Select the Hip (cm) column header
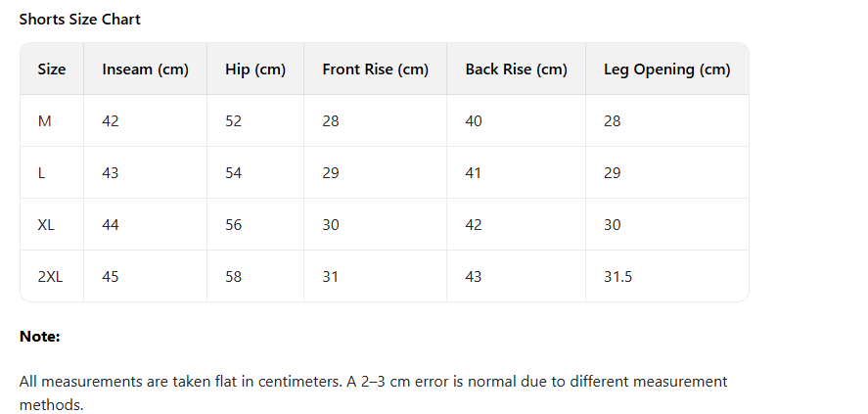 point(255,69)
